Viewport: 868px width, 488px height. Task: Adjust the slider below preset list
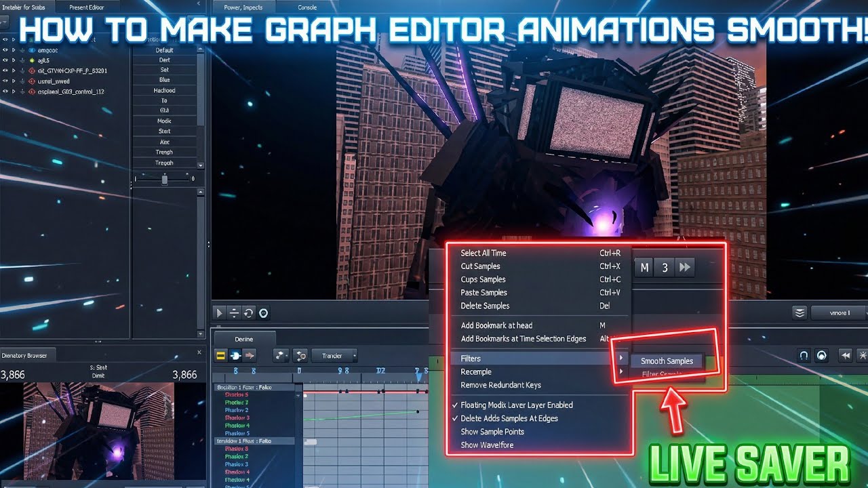pos(164,178)
